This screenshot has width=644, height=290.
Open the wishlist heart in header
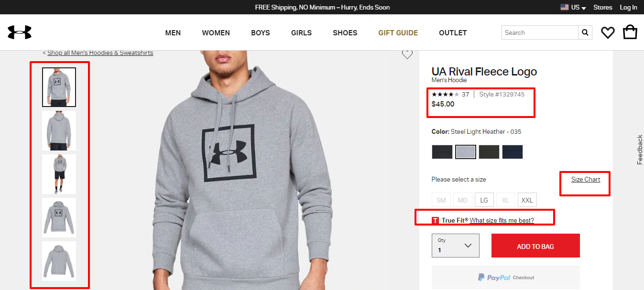608,32
